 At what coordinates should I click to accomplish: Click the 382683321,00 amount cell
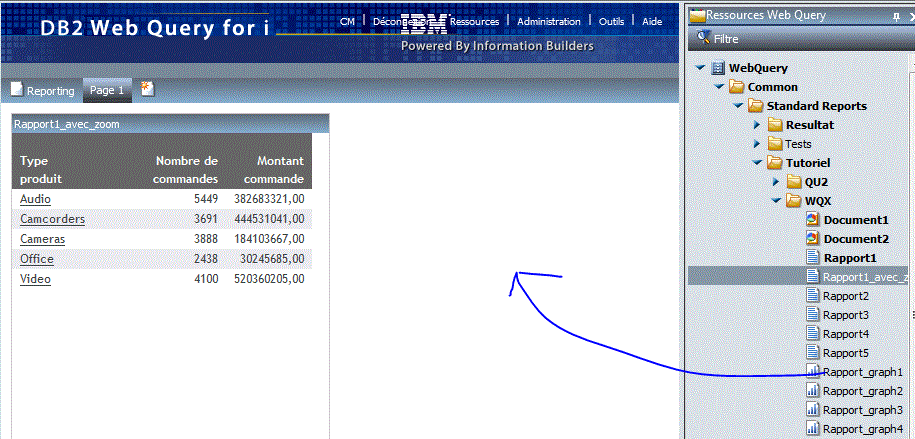tap(269, 199)
